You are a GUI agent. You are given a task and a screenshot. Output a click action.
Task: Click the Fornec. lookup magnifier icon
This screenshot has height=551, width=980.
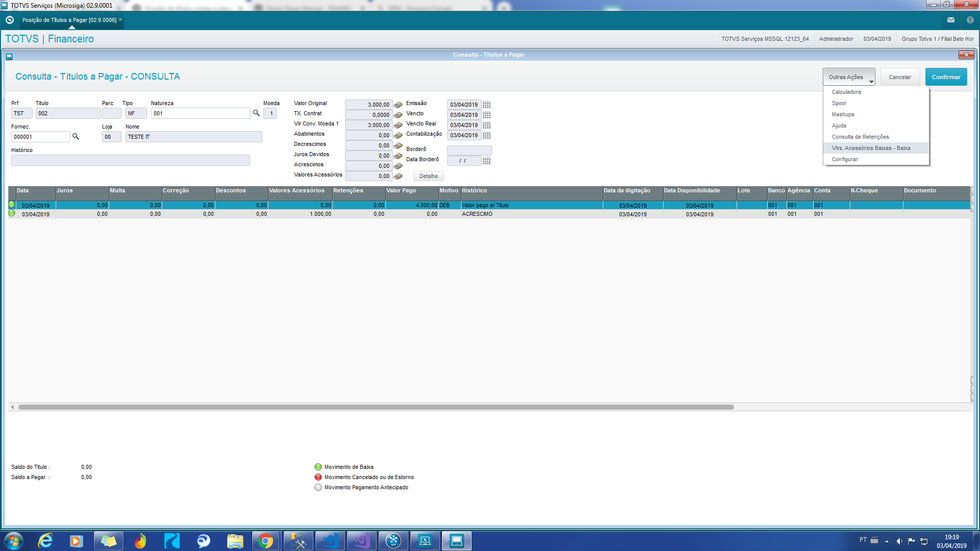76,137
